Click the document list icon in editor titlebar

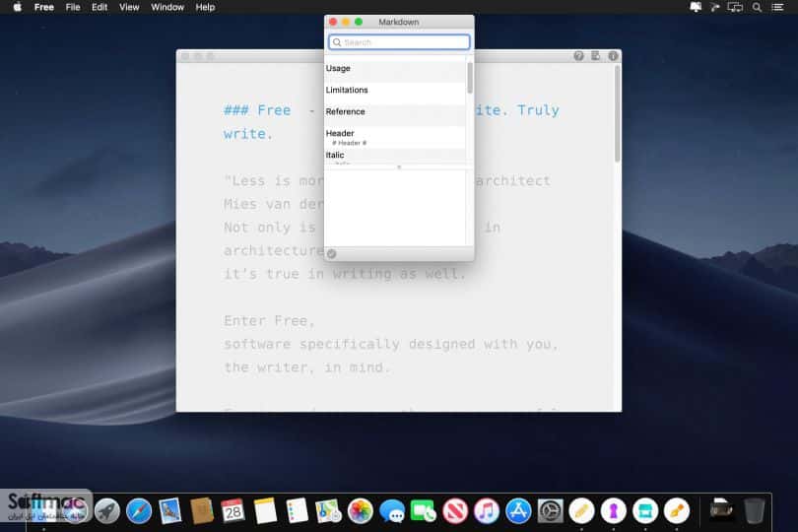pyautogui.click(x=595, y=56)
